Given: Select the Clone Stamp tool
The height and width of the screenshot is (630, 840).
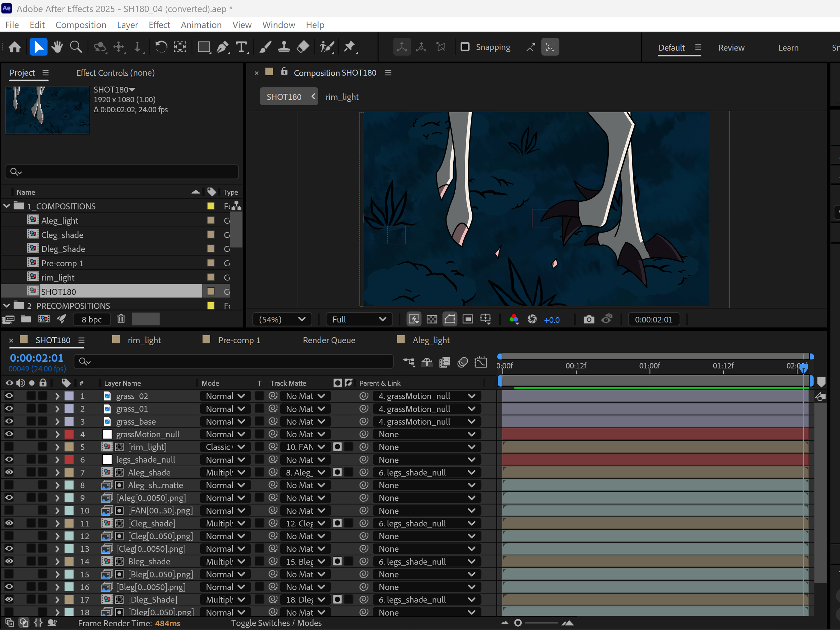Looking at the screenshot, I should [x=284, y=47].
